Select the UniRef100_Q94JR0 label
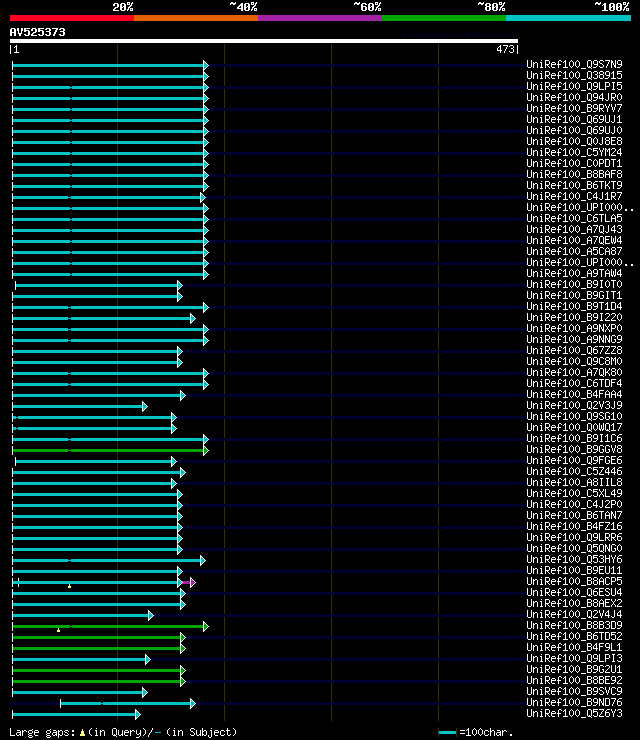The height and width of the screenshot is (740, 640). click(x=574, y=97)
